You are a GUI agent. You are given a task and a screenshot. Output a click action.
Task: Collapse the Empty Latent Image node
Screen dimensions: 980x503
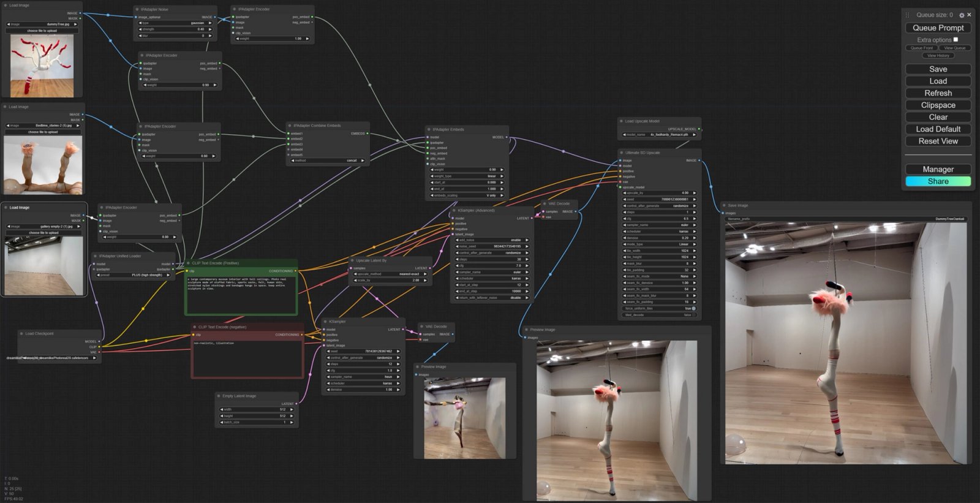tap(219, 396)
